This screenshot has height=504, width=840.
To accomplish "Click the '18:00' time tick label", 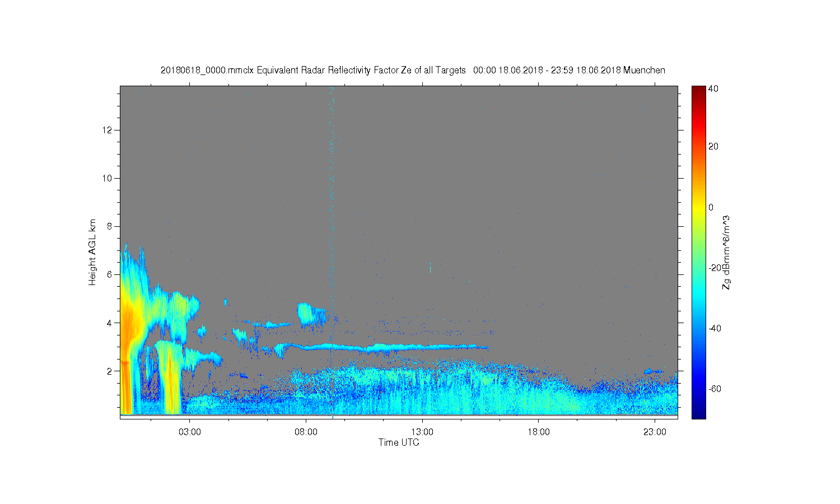I will click(539, 432).
